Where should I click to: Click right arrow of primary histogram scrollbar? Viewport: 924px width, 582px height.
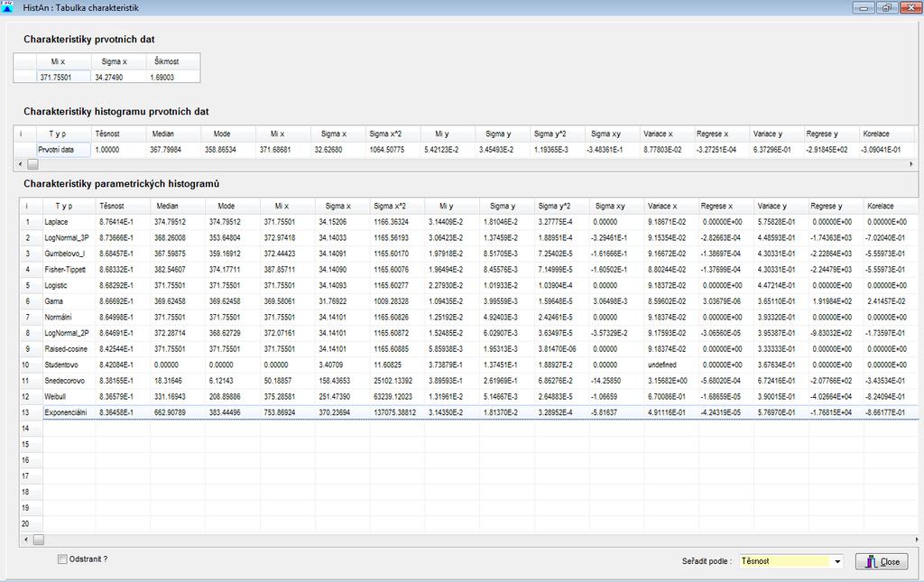pyautogui.click(x=911, y=164)
